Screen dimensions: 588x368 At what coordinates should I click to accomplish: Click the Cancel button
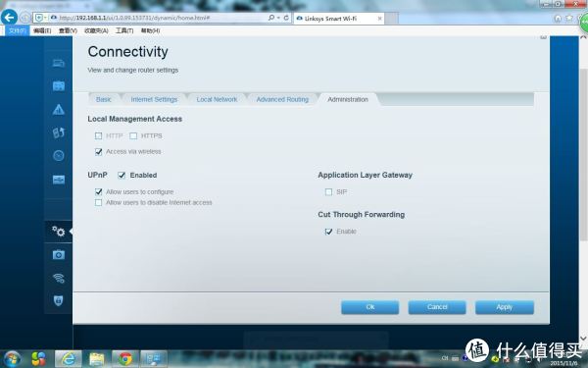pyautogui.click(x=437, y=307)
